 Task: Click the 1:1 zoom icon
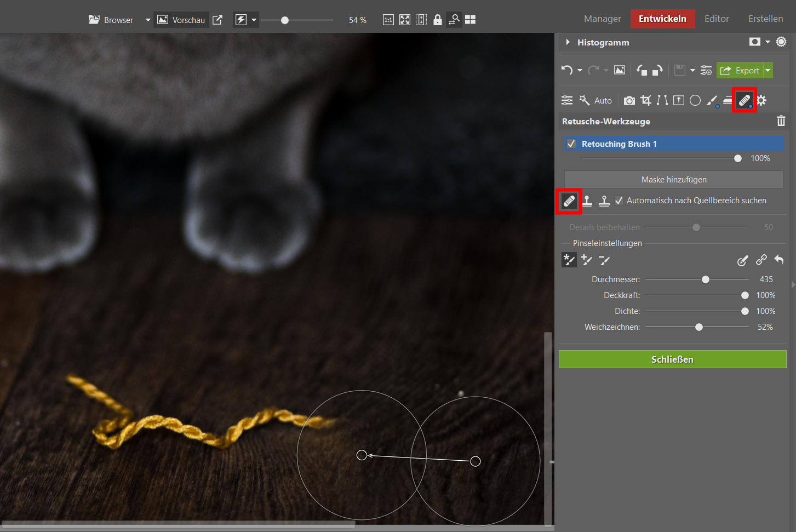coord(388,20)
